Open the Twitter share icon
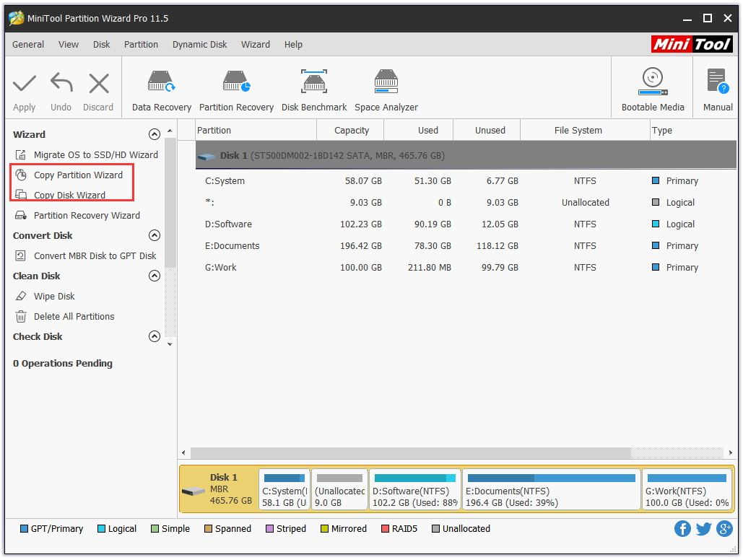Viewport: 743px width, 560px height. [x=704, y=528]
